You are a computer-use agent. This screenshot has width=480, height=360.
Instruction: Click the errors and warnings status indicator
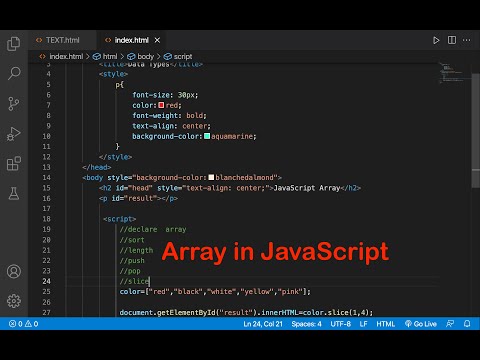tap(23, 324)
